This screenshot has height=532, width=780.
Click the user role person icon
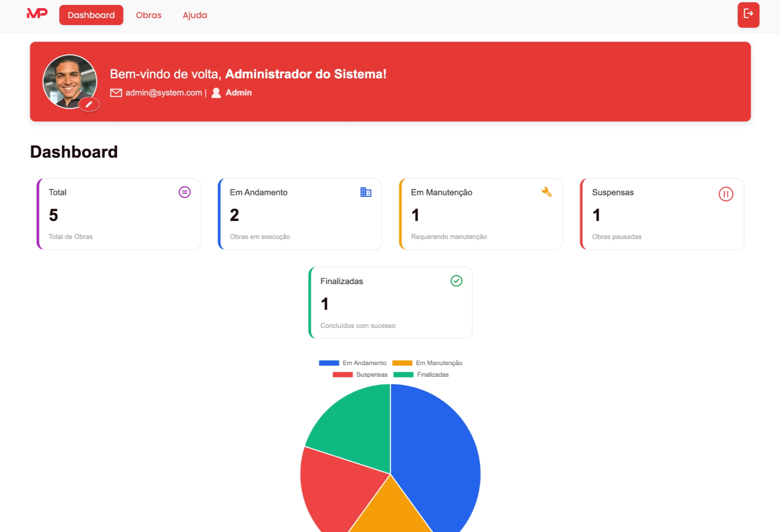click(216, 93)
